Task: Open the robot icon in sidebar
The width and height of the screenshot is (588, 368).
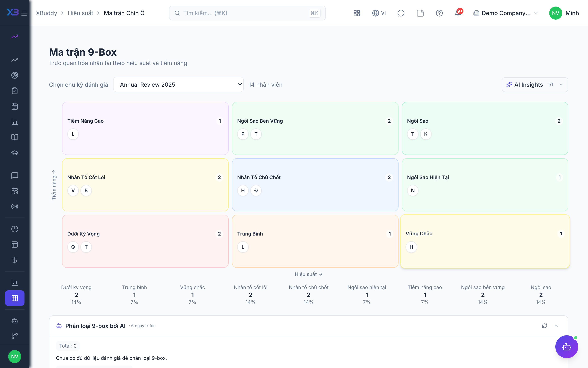Action: [14, 321]
